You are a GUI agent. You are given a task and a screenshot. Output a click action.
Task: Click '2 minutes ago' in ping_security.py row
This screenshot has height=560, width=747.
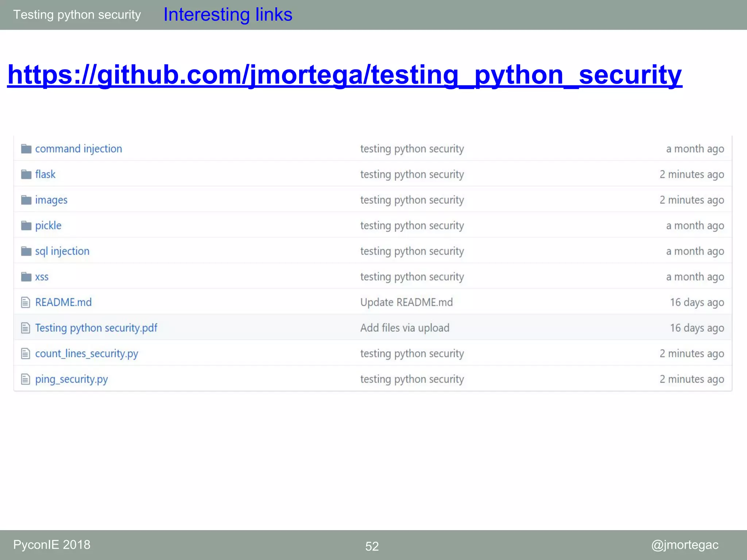692,379
